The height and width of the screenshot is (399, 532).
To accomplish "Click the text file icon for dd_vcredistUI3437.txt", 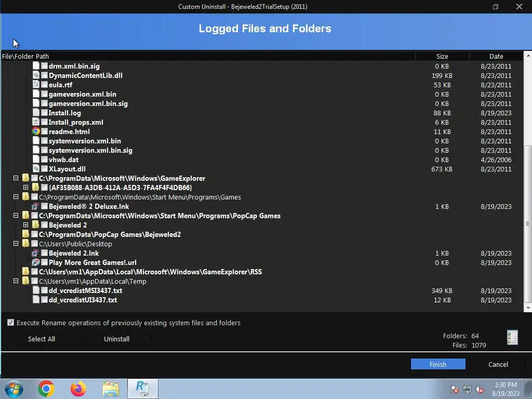I will (x=36, y=300).
